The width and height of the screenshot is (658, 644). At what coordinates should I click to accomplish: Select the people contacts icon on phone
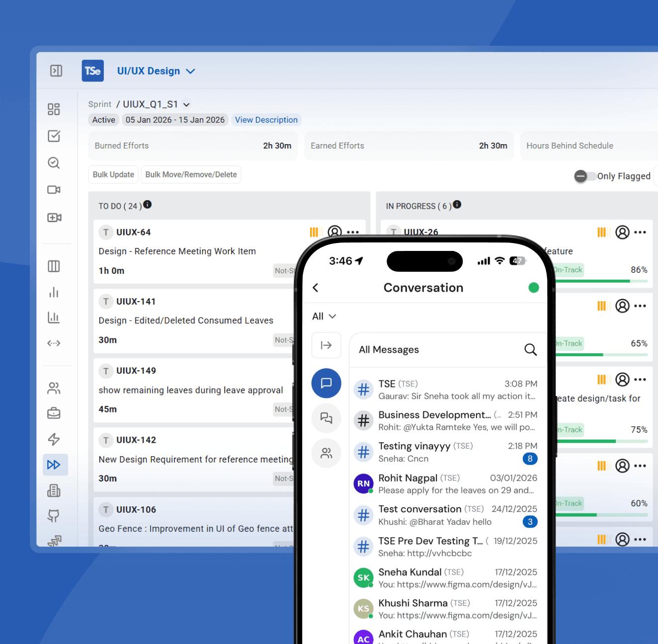coord(326,453)
